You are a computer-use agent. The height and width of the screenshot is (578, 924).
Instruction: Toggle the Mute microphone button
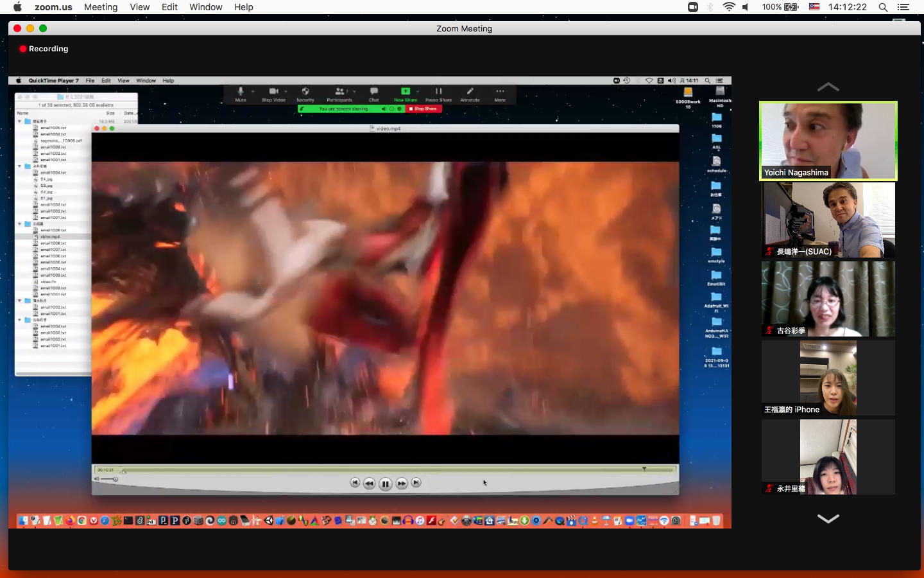pyautogui.click(x=241, y=92)
